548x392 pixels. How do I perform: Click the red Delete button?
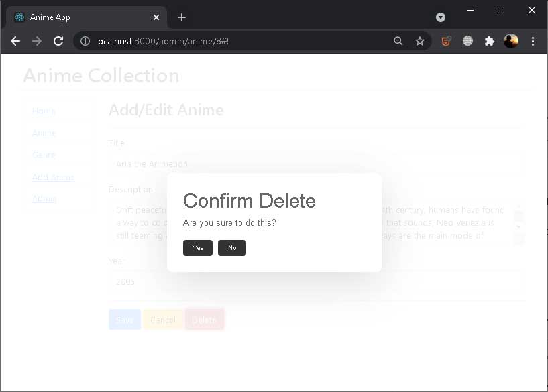tap(204, 319)
